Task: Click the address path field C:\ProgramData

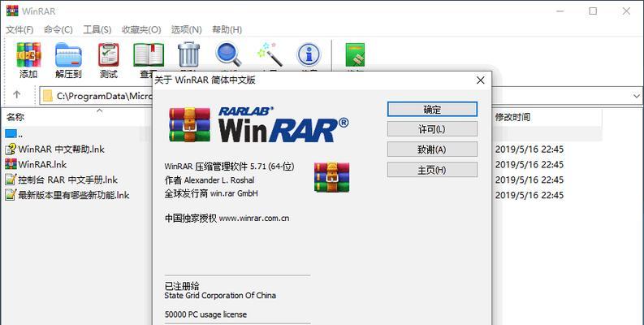Action: tap(104, 96)
